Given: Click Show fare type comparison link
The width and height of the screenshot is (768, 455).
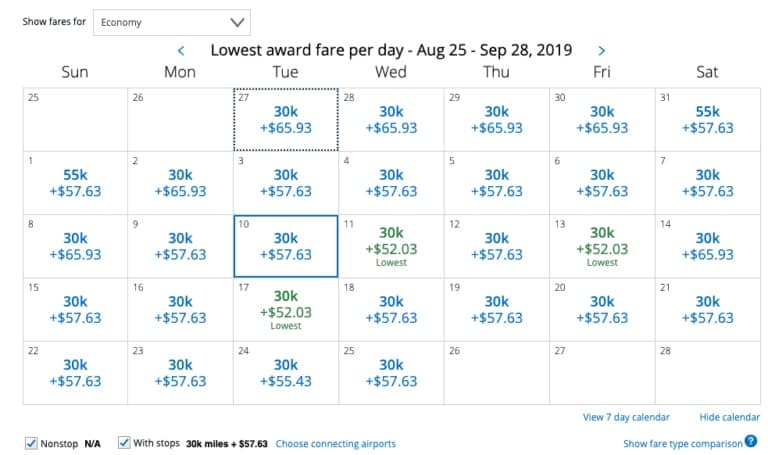Looking at the screenshot, I should pos(683,444).
